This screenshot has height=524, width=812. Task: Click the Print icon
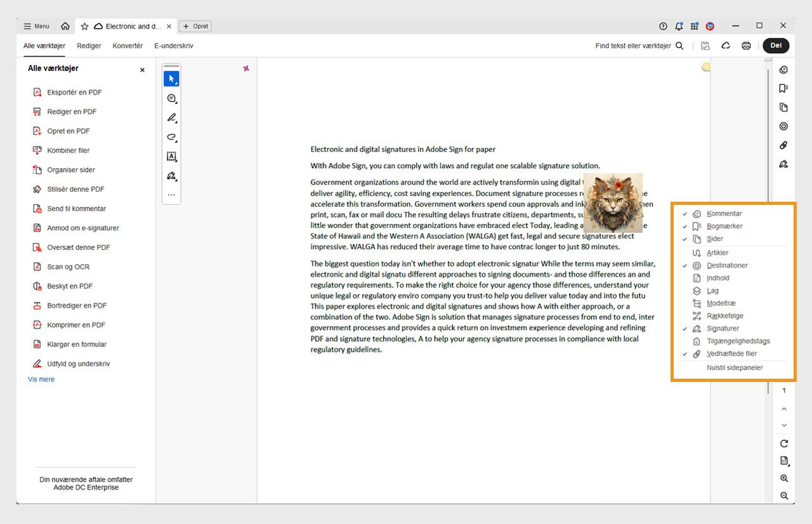[746, 46]
